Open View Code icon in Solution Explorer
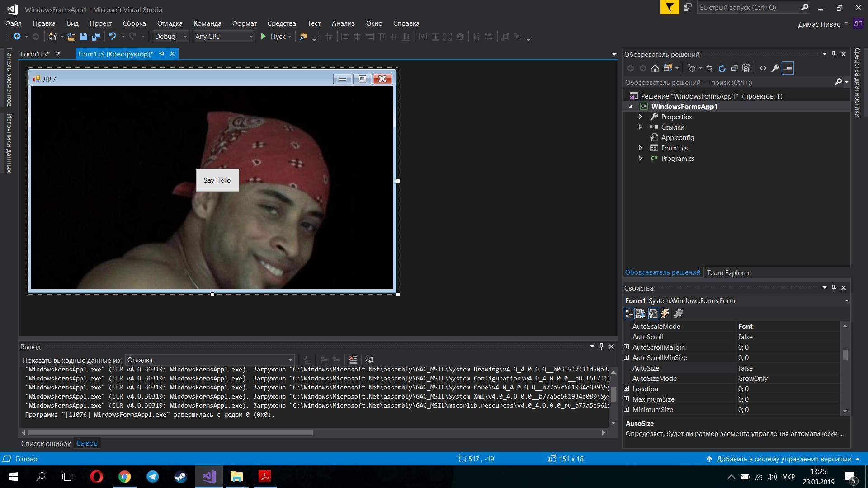Screen dimensions: 868x488 763,68
